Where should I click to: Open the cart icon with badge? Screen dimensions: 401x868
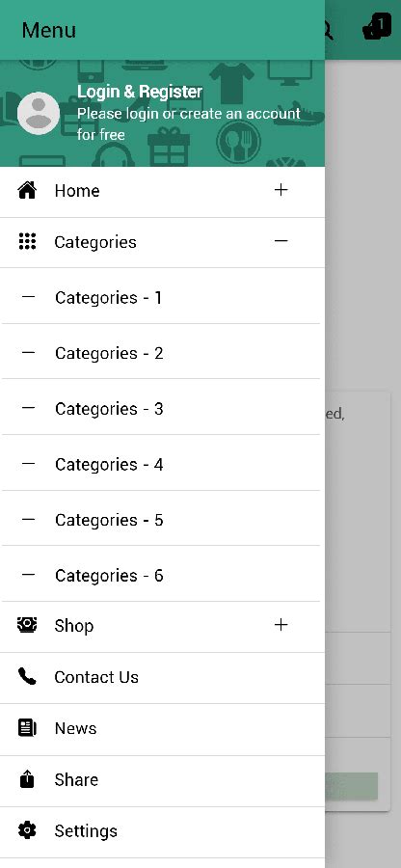(x=377, y=28)
